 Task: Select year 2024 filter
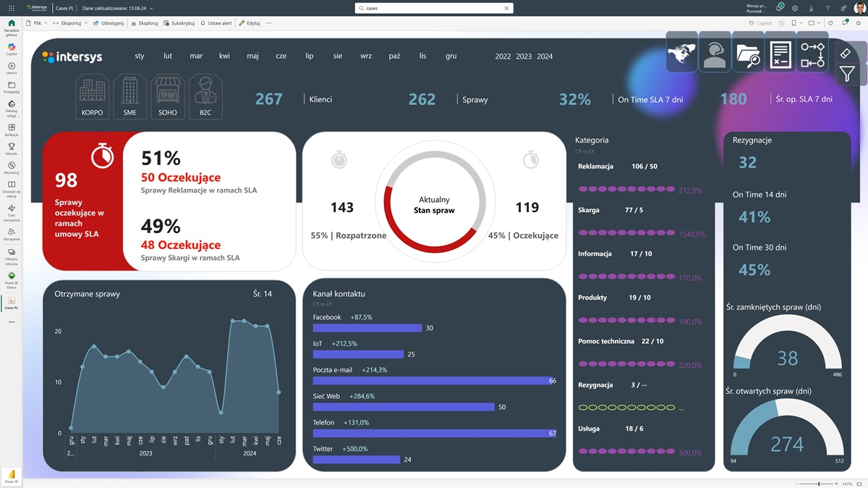click(x=545, y=56)
